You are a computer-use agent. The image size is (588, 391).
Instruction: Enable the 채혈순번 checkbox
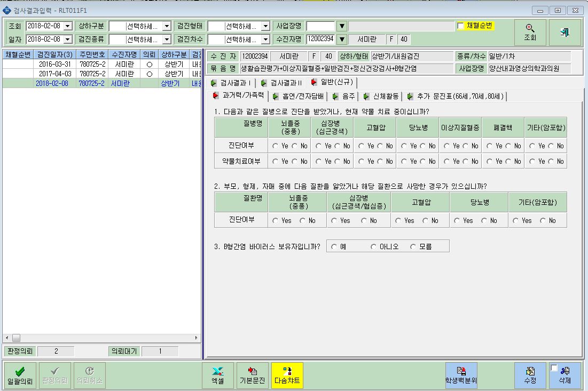tap(460, 26)
